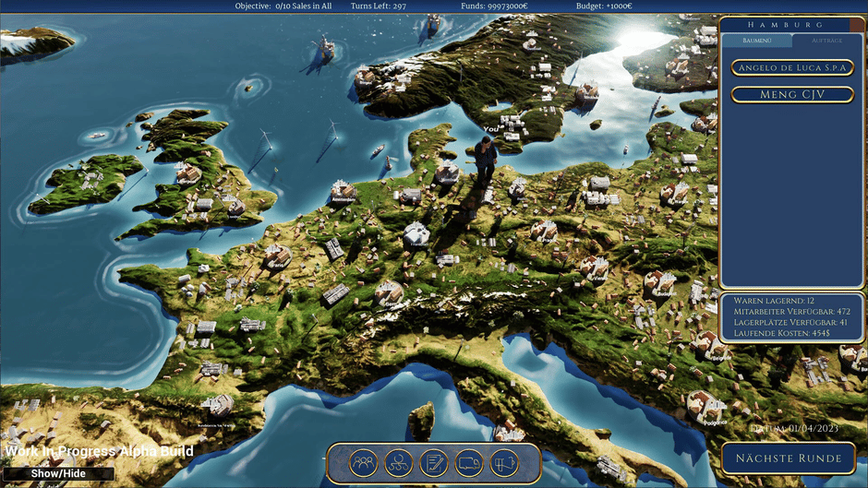The height and width of the screenshot is (488, 868).
Task: Click the player character labeled You
Action: pos(486,161)
